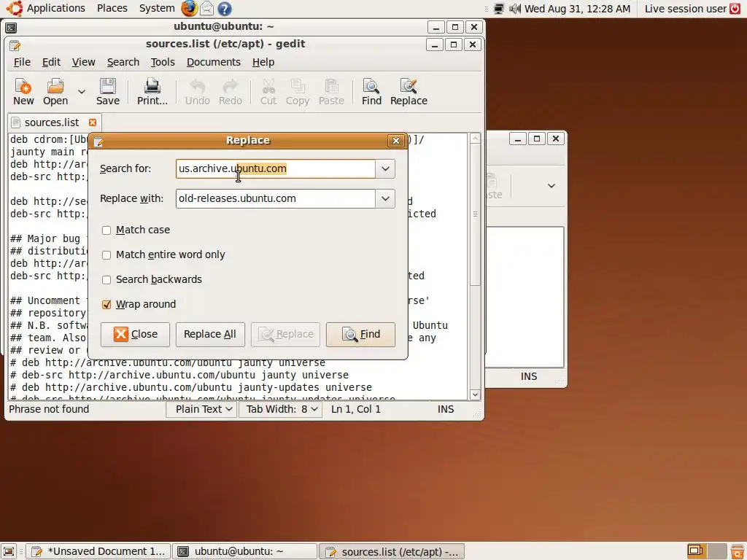
Task: Click the Replace with text field
Action: pyautogui.click(x=275, y=198)
